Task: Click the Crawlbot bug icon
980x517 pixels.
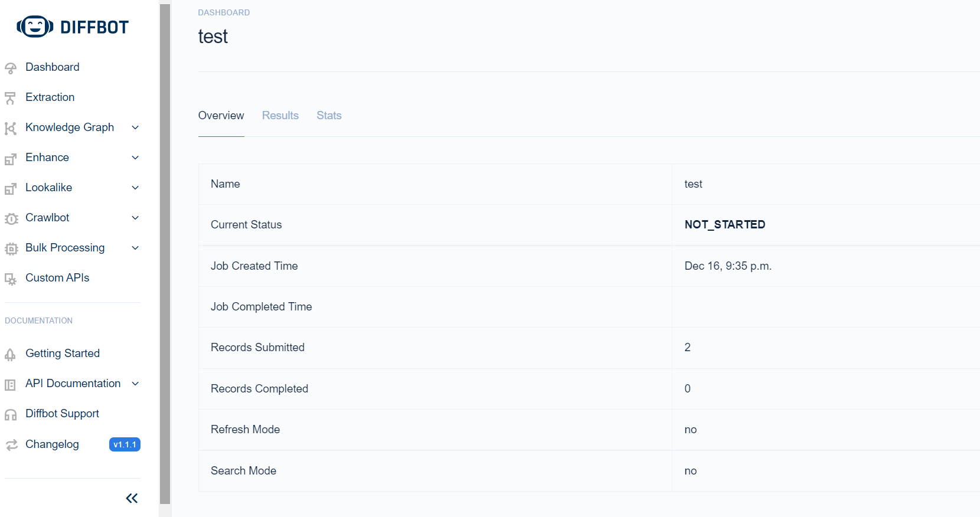Action: click(11, 219)
